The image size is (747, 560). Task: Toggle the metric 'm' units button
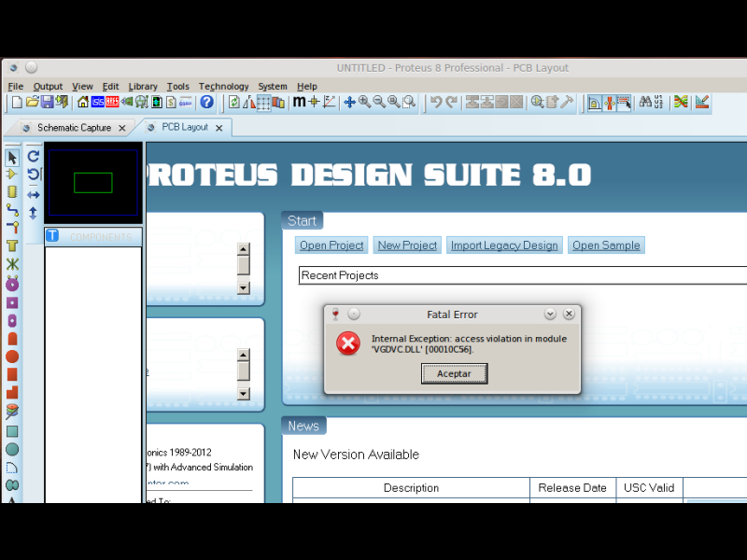299,102
